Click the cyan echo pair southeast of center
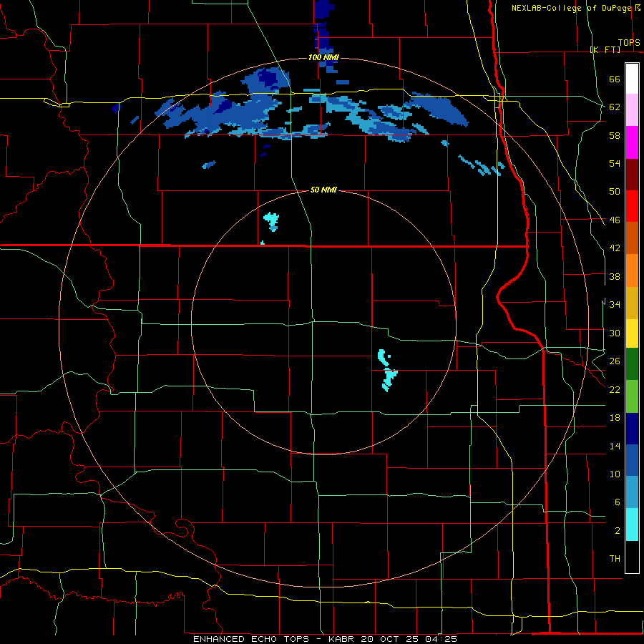644x644 pixels. click(x=387, y=370)
